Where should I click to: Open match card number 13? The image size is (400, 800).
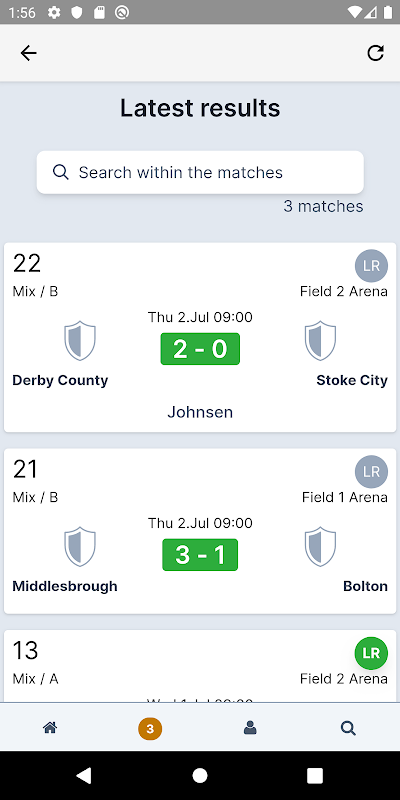[x=200, y=666]
